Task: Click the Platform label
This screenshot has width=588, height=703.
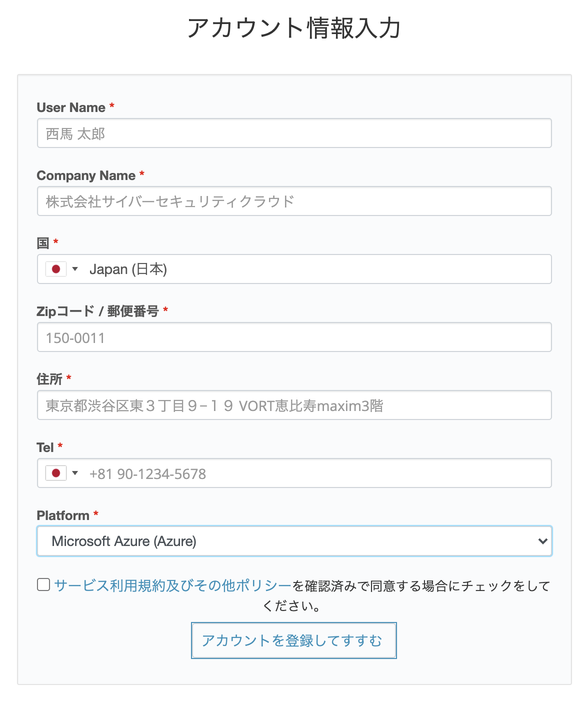Action: (x=63, y=515)
